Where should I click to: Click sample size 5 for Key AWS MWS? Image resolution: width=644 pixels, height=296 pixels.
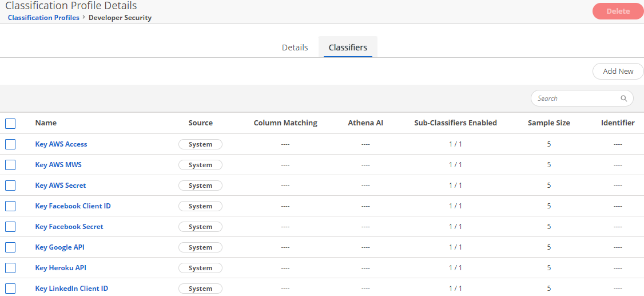[x=548, y=165]
